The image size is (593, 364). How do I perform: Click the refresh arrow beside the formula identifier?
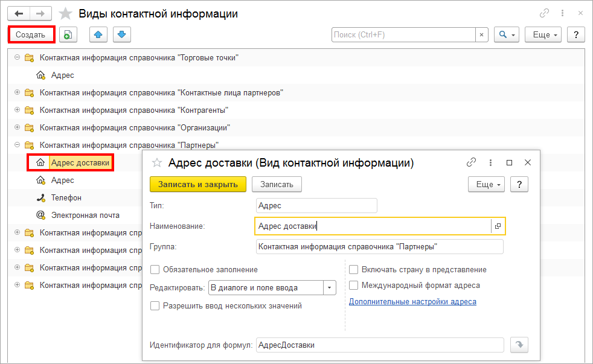(x=519, y=345)
